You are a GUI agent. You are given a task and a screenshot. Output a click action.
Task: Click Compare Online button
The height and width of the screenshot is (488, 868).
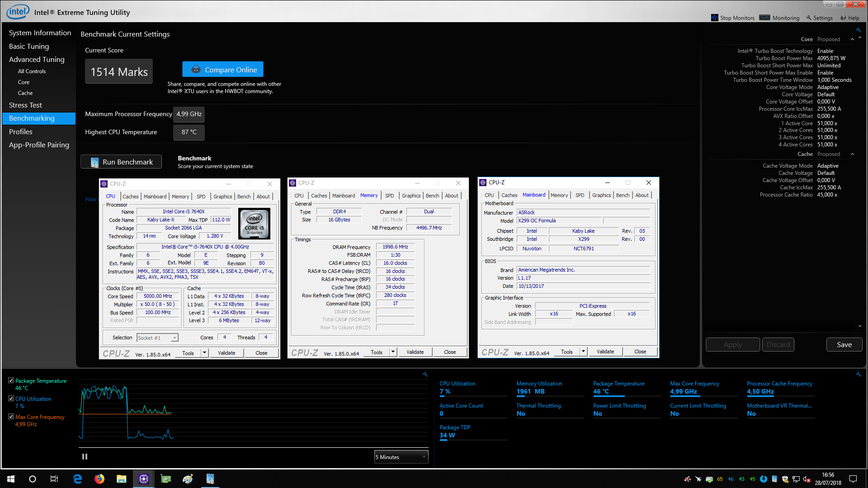223,70
